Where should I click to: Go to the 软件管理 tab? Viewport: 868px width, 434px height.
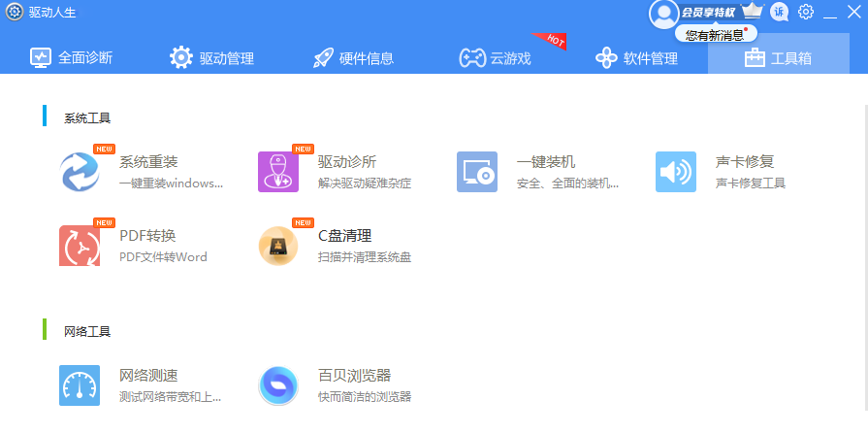coord(636,57)
